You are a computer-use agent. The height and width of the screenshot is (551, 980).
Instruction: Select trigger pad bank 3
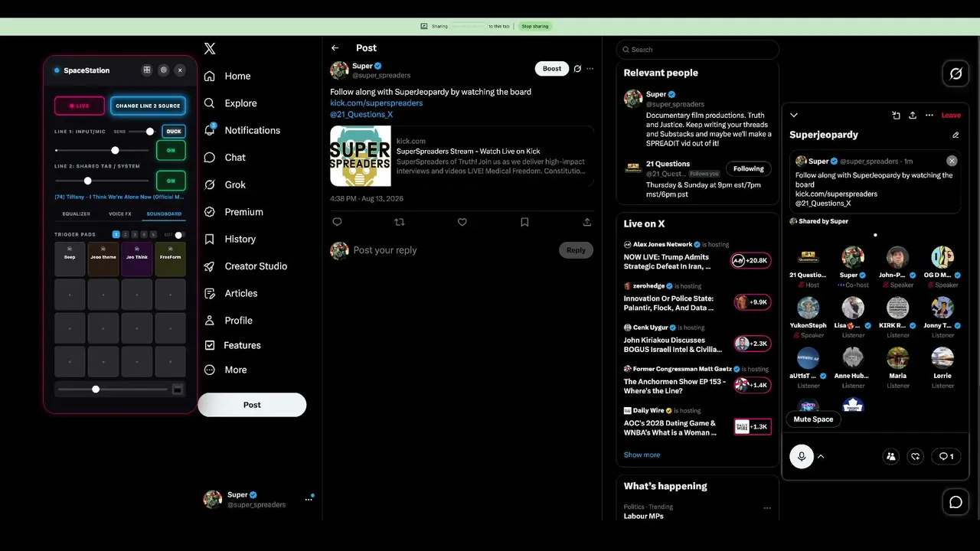(135, 235)
